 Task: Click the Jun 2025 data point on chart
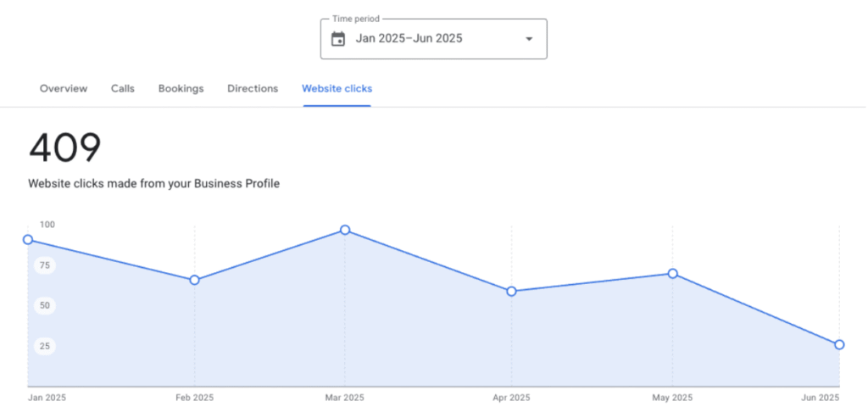pyautogui.click(x=839, y=345)
